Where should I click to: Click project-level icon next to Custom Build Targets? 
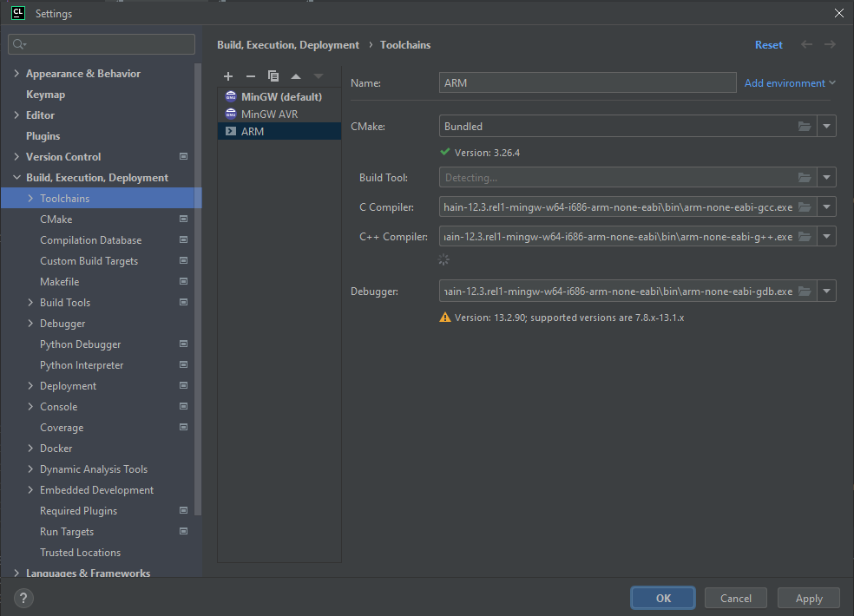183,260
